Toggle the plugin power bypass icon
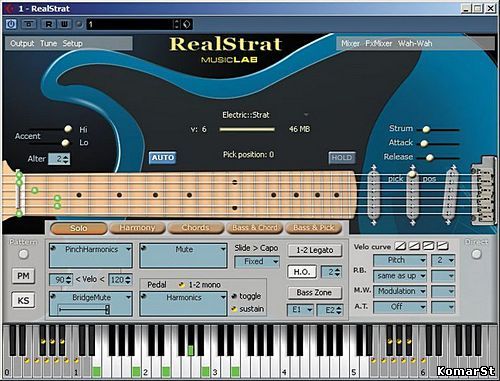The height and width of the screenshot is (381, 500). (11, 24)
